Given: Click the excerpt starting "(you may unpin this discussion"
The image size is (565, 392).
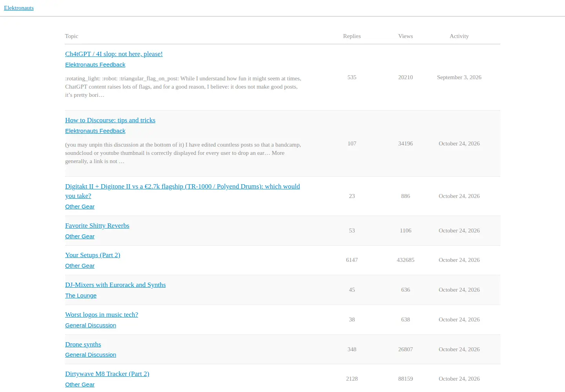Looking at the screenshot, I should click(183, 153).
